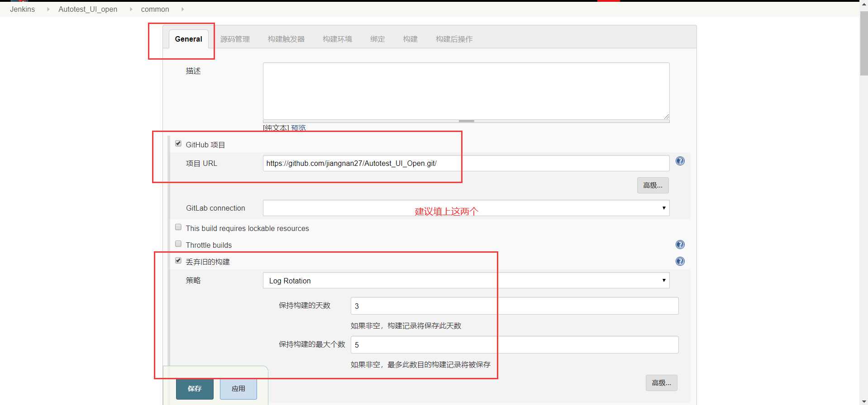
Task: Open the 预览 description preview link
Action: click(x=298, y=128)
